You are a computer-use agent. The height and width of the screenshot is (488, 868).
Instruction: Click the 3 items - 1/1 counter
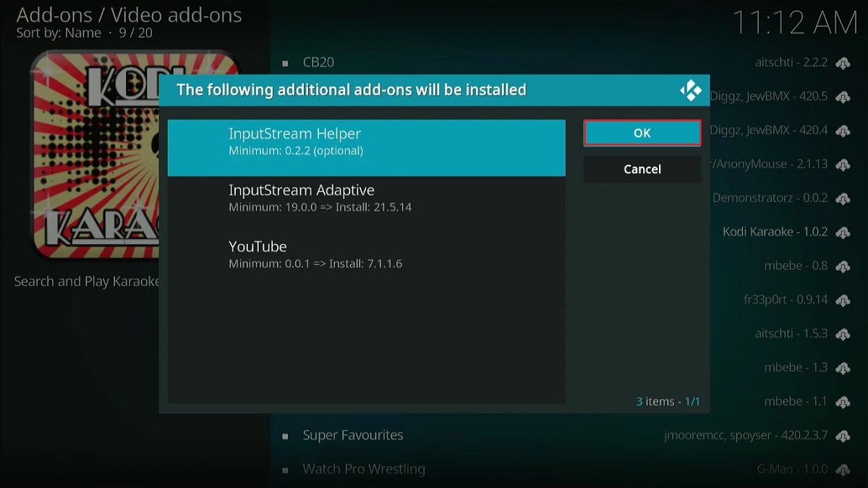pyautogui.click(x=668, y=401)
